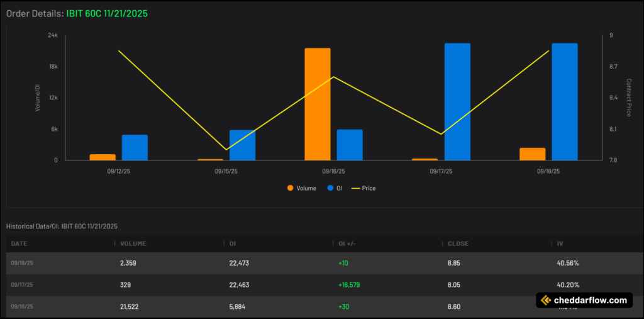Click OI value 5,884

[x=237, y=306]
